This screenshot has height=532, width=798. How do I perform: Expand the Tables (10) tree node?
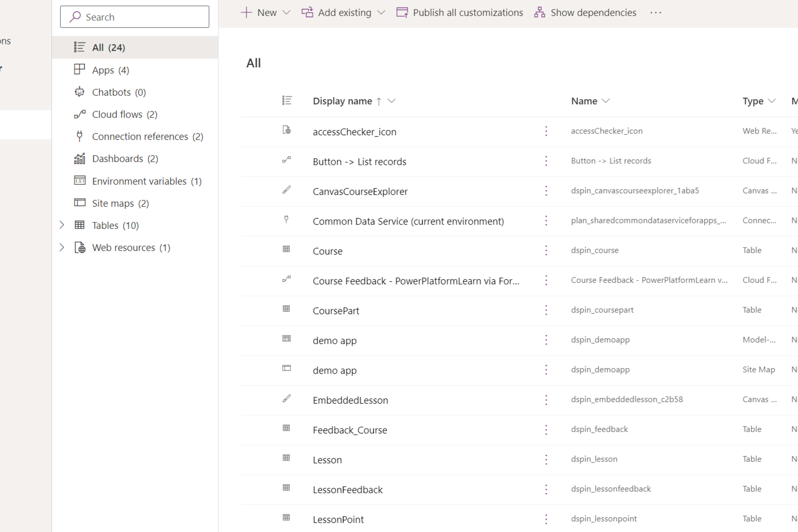click(x=62, y=225)
